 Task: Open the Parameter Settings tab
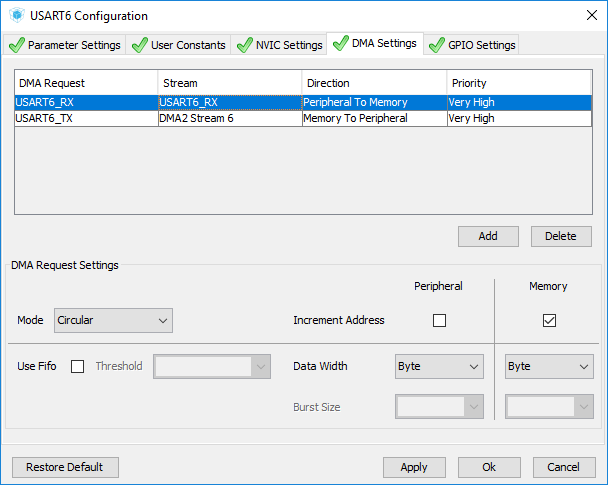[65, 45]
